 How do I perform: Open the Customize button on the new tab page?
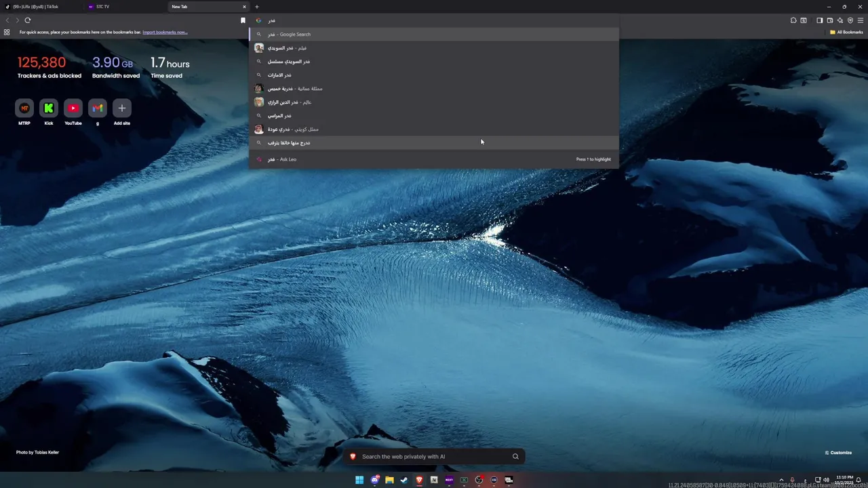pos(838,453)
